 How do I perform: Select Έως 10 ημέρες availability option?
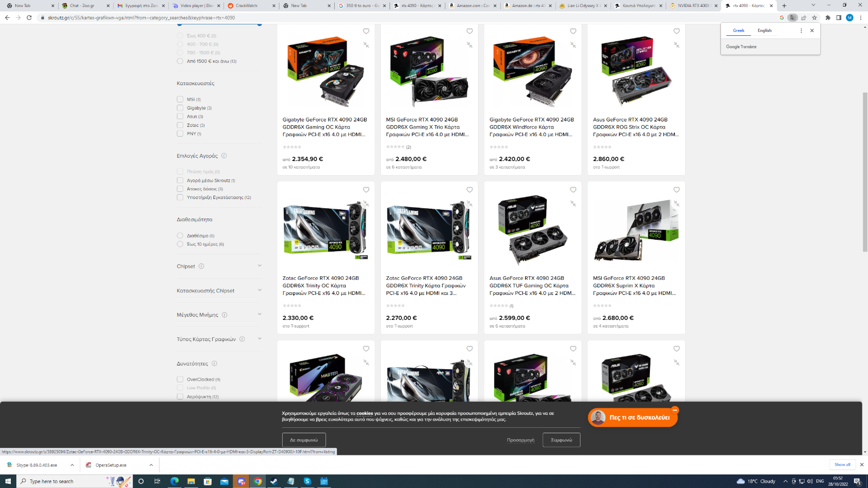pyautogui.click(x=180, y=244)
